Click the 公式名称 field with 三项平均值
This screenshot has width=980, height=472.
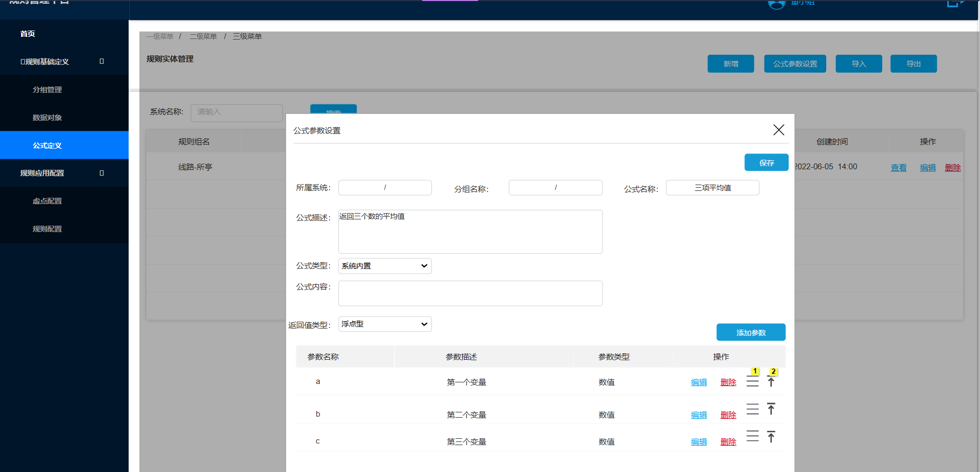point(713,188)
